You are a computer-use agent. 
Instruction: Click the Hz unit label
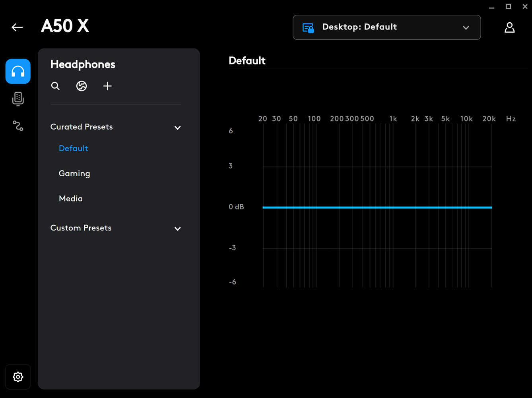click(511, 119)
